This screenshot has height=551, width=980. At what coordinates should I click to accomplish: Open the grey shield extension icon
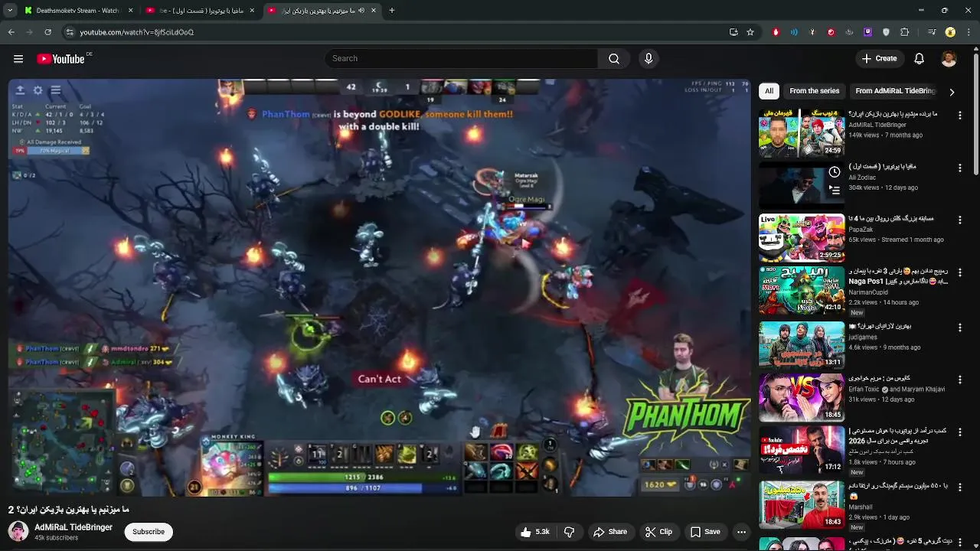[886, 32]
